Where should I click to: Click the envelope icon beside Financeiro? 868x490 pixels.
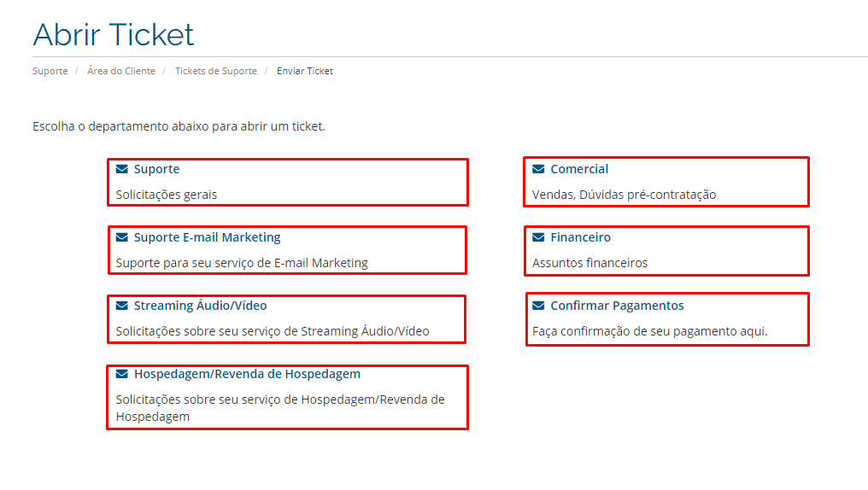click(538, 237)
